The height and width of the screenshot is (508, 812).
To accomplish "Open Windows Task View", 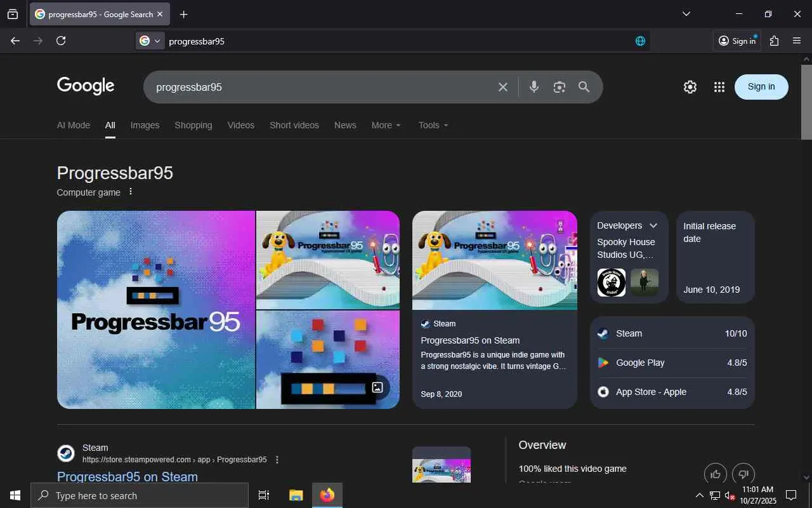I will click(x=264, y=495).
